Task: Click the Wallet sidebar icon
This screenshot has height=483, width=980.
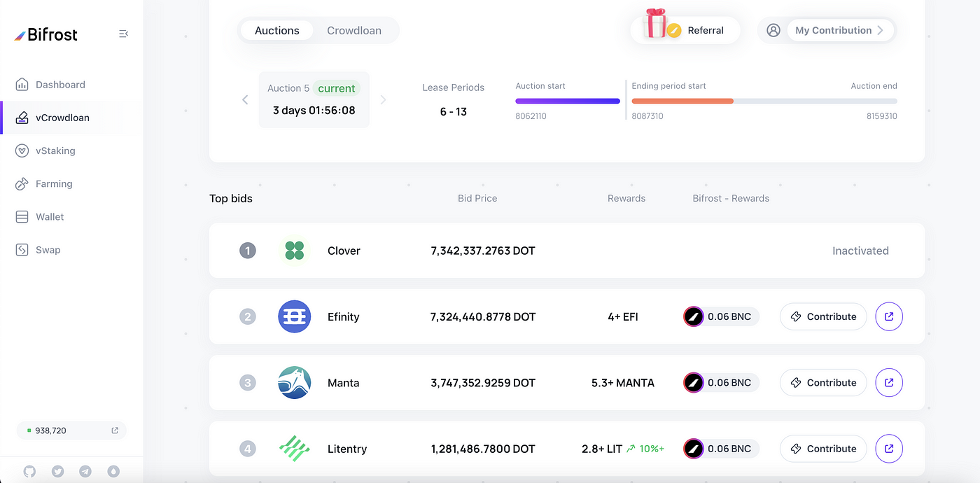Action: click(x=22, y=217)
